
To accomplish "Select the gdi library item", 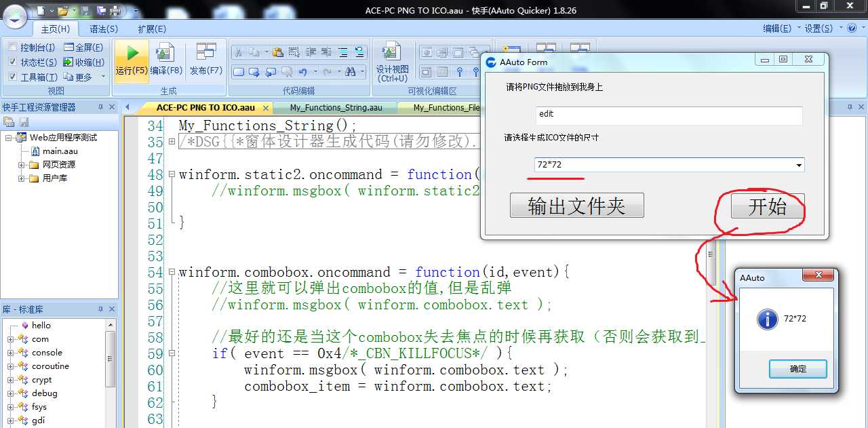I will point(38,421).
